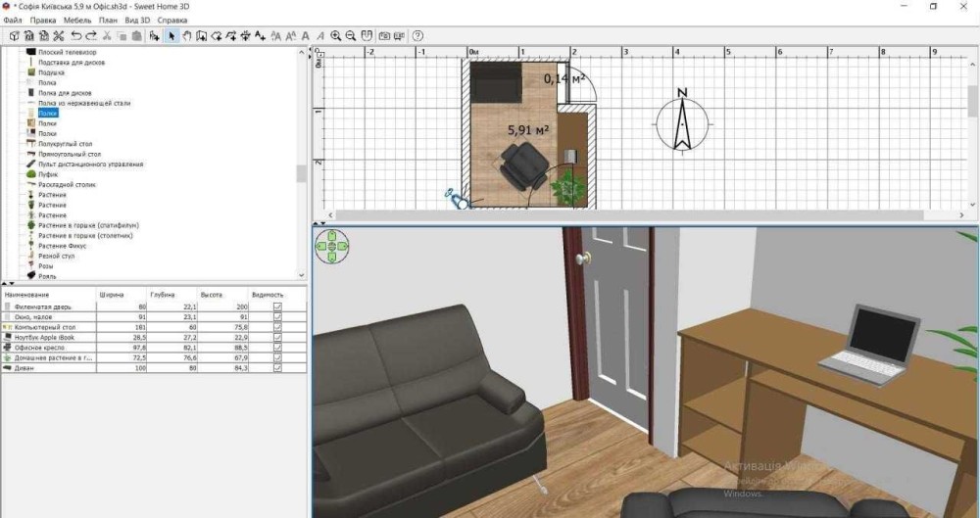
Task: Click the collapse arrows above 3D view
Action: 318,223
